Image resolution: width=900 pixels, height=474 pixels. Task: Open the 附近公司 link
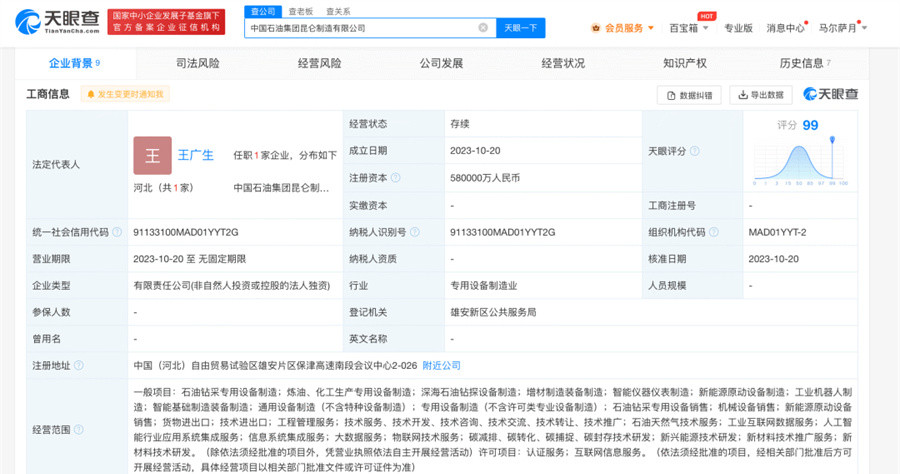tap(441, 366)
